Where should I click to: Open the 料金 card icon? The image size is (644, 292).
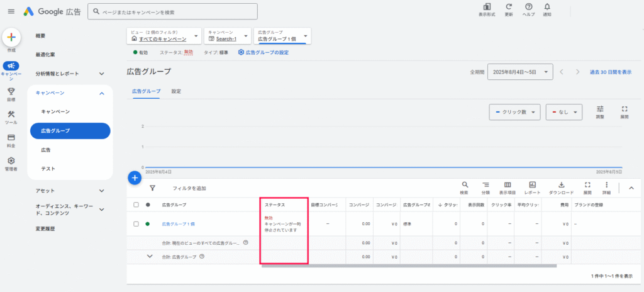(11, 137)
